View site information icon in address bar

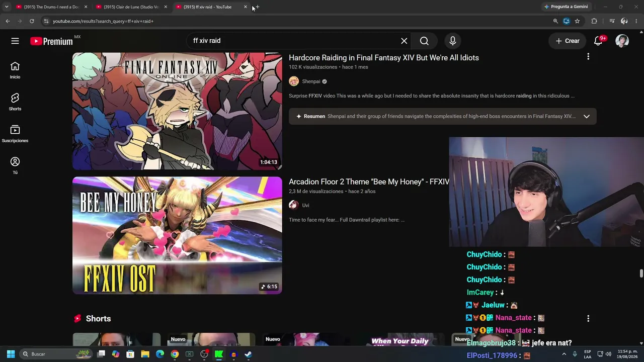click(46, 21)
